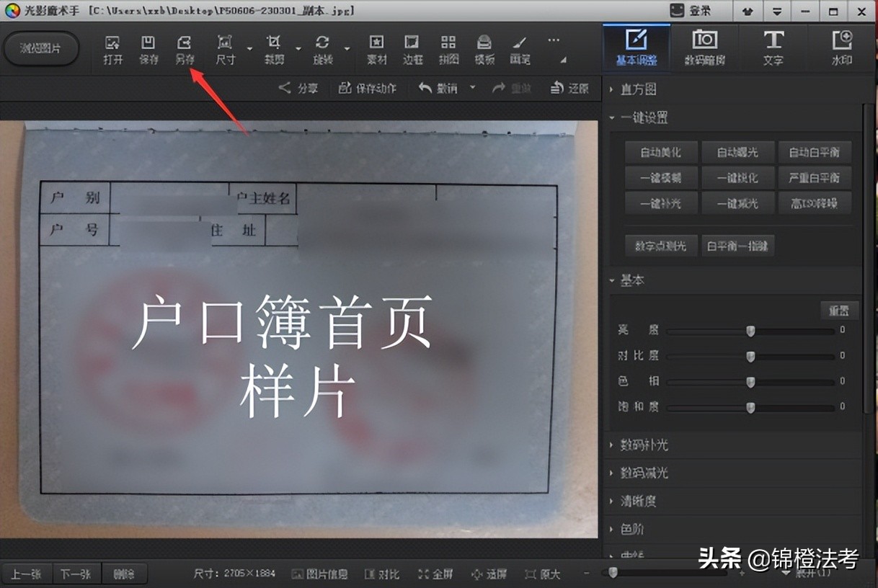Image resolution: width=878 pixels, height=588 pixels.
Task: Toggle 对比 before-after comparison view
Action: 381,574
